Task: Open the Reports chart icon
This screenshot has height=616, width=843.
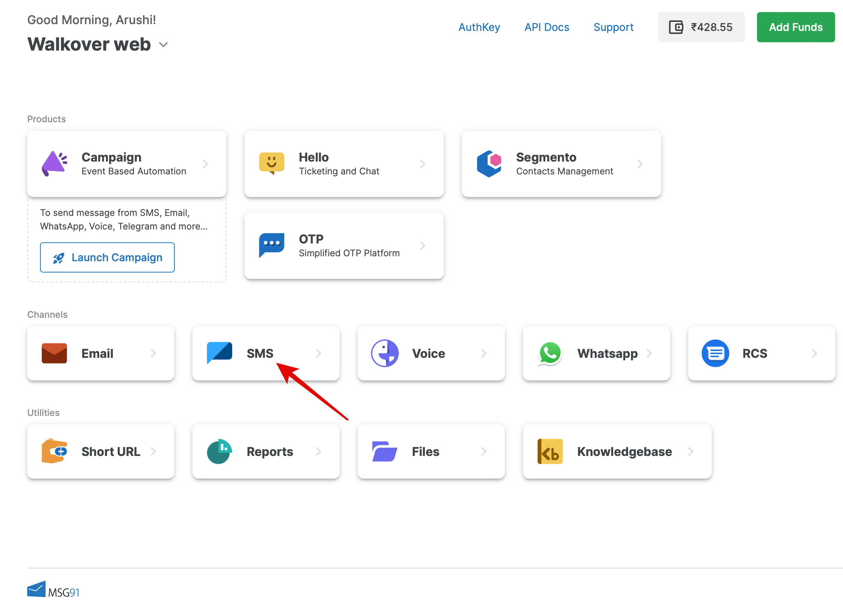Action: coord(220,451)
